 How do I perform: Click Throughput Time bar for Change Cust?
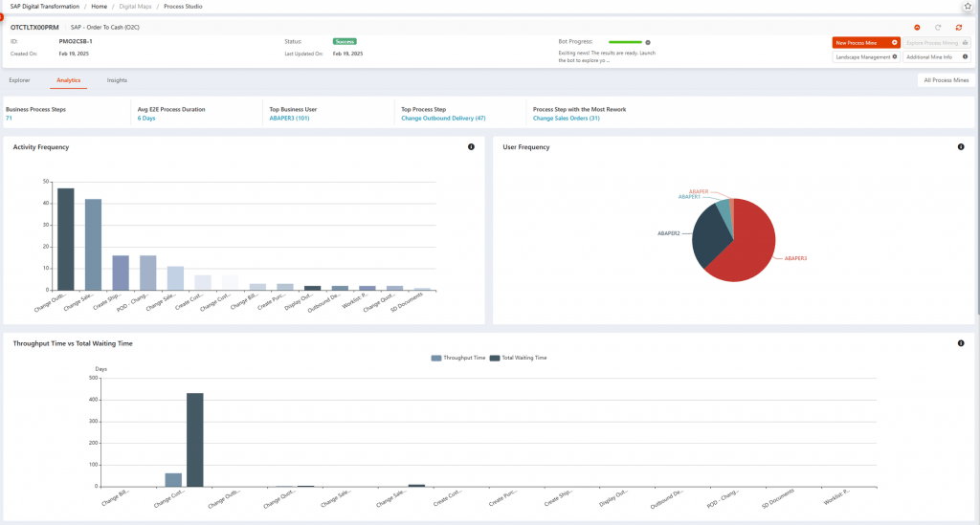click(x=173, y=479)
